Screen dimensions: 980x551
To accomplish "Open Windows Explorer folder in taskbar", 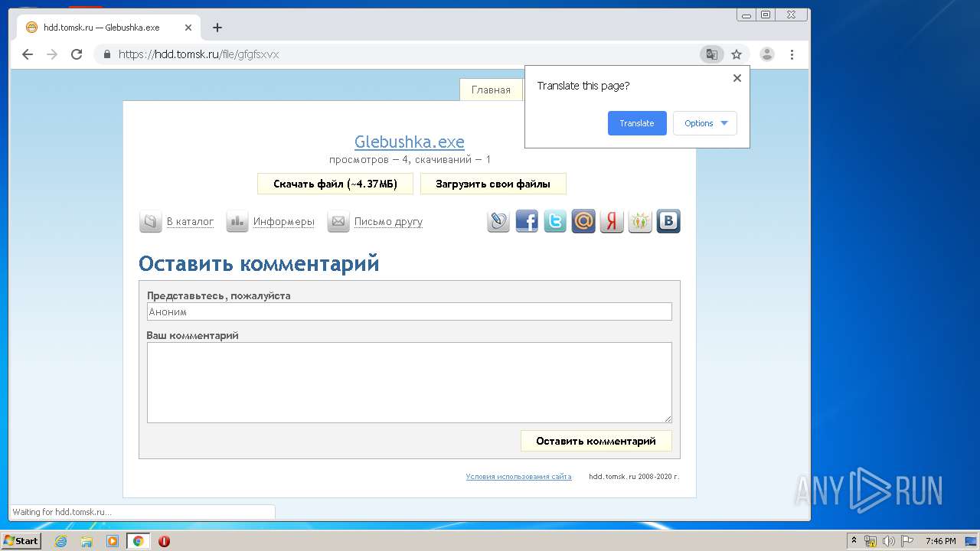I will click(x=87, y=541).
